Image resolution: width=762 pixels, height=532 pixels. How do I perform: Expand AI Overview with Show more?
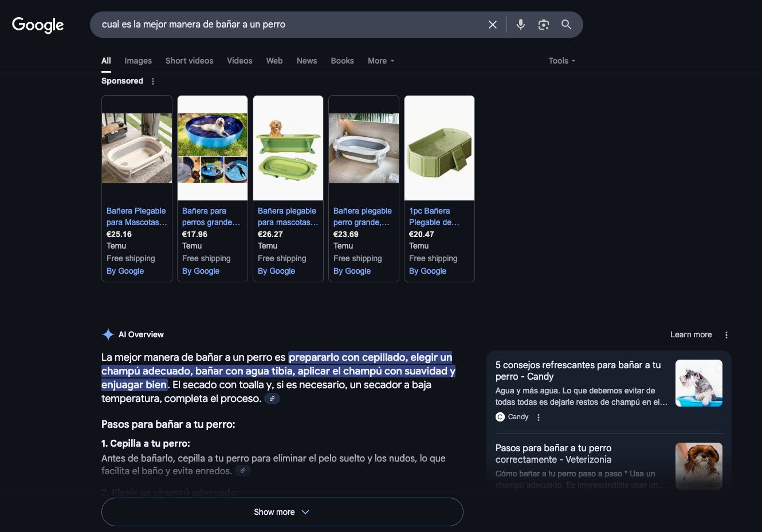point(282,512)
